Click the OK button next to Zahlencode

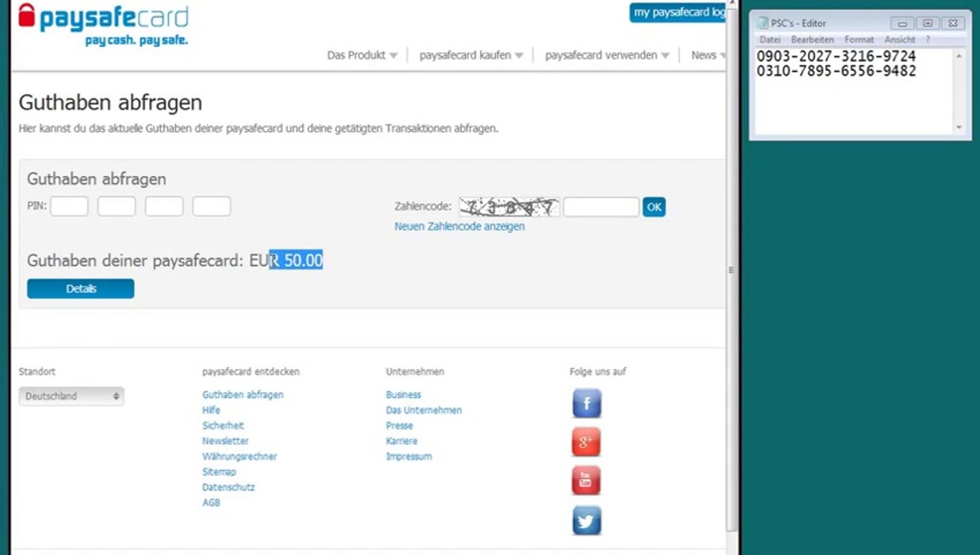654,207
